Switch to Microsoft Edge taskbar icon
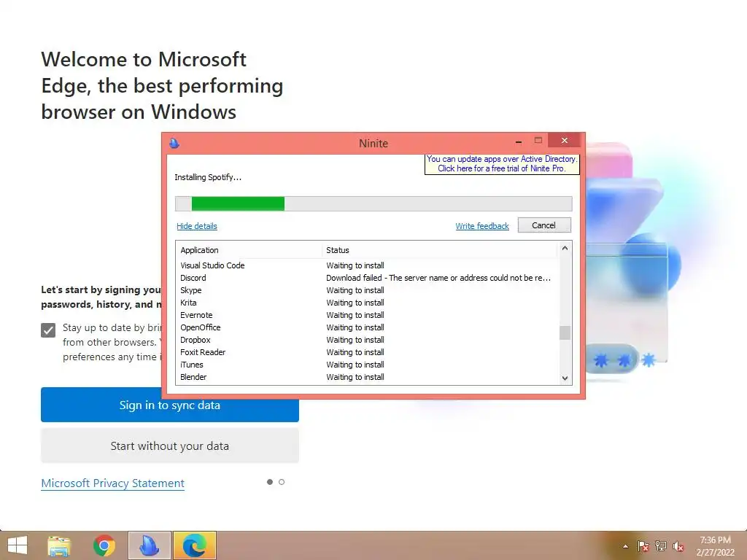The image size is (747, 560). click(x=194, y=545)
